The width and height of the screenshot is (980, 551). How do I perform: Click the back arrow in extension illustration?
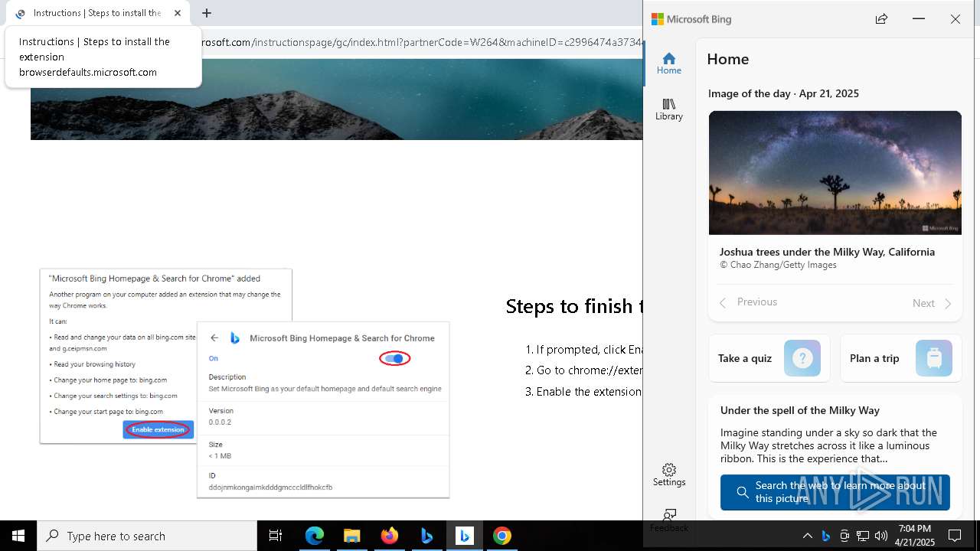click(214, 337)
